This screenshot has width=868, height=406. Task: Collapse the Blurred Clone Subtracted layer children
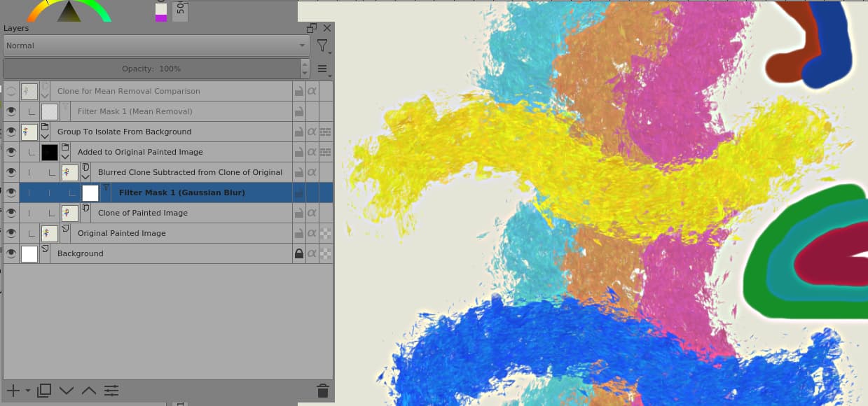tap(85, 177)
